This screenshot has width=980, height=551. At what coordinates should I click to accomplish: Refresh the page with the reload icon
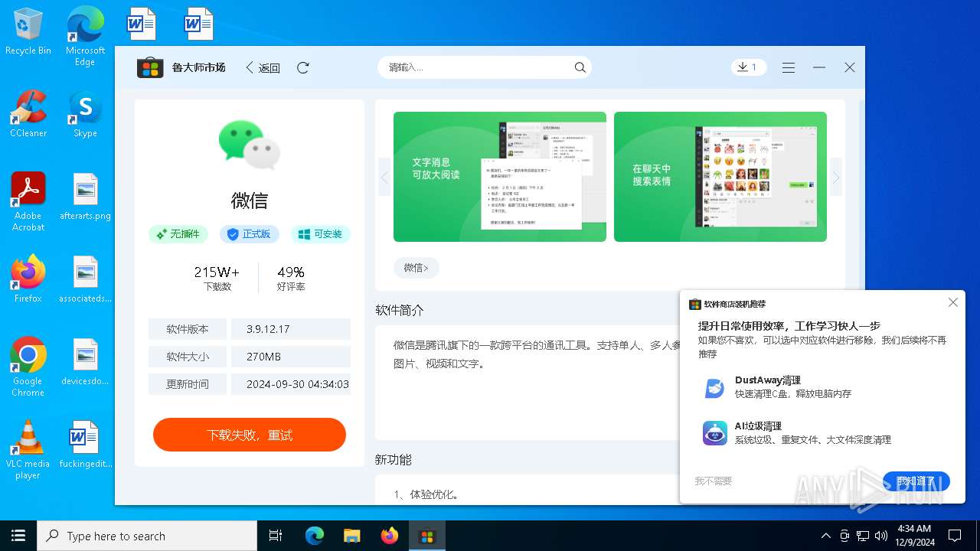tap(303, 67)
